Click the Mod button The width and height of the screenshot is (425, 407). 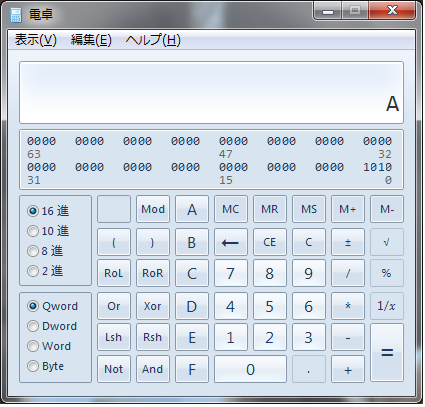tap(153, 209)
